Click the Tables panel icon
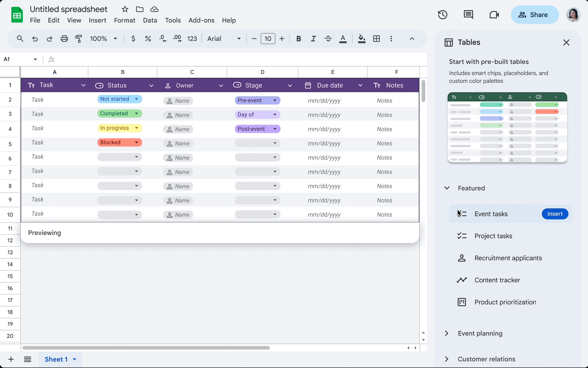Screen dimensions: 588x368 448,42
